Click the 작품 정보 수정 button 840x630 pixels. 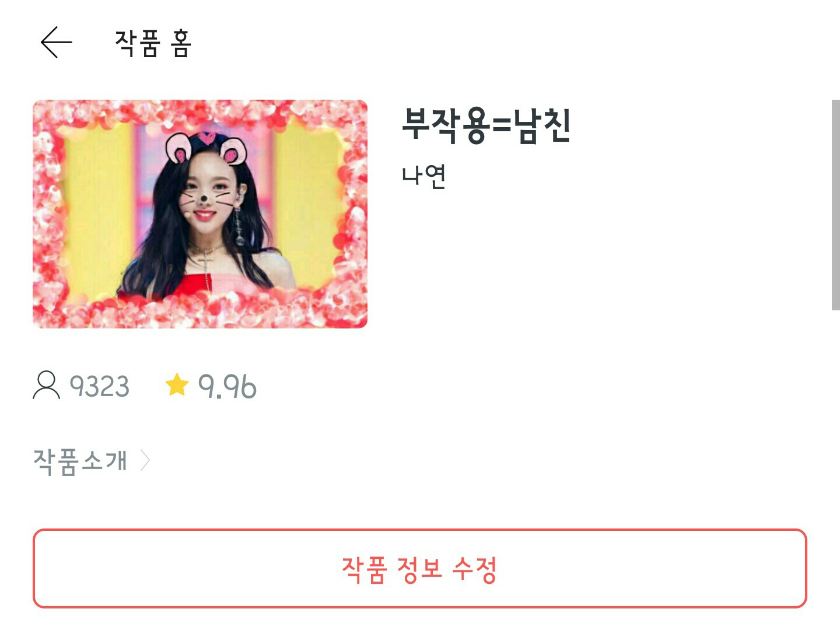click(420, 569)
